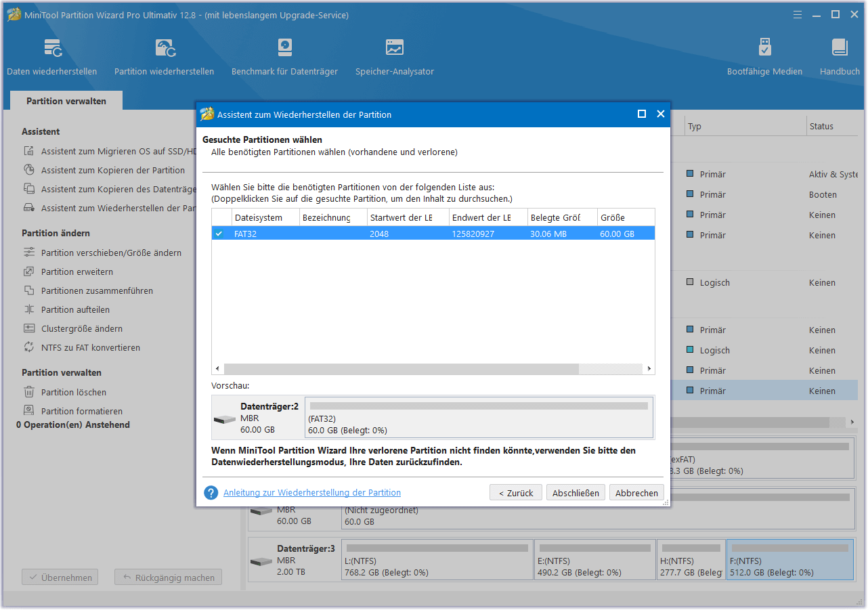
Task: Click left scroll arrow of wizard list
Action: pos(217,369)
